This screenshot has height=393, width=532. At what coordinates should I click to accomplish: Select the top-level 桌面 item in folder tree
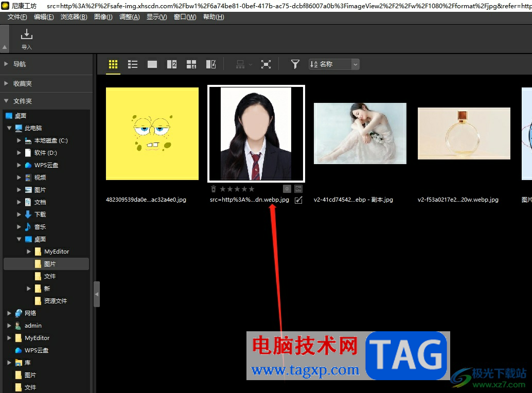pos(16,116)
